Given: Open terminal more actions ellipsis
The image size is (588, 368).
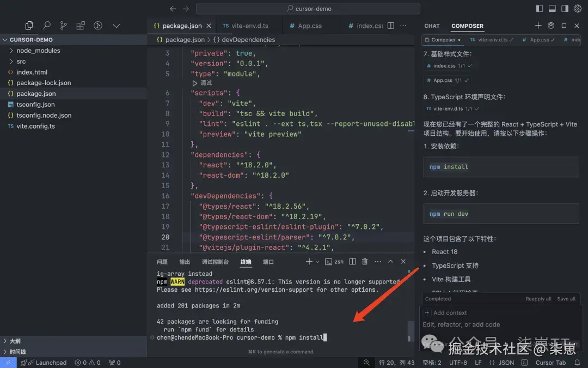Looking at the screenshot, I should click(x=378, y=261).
